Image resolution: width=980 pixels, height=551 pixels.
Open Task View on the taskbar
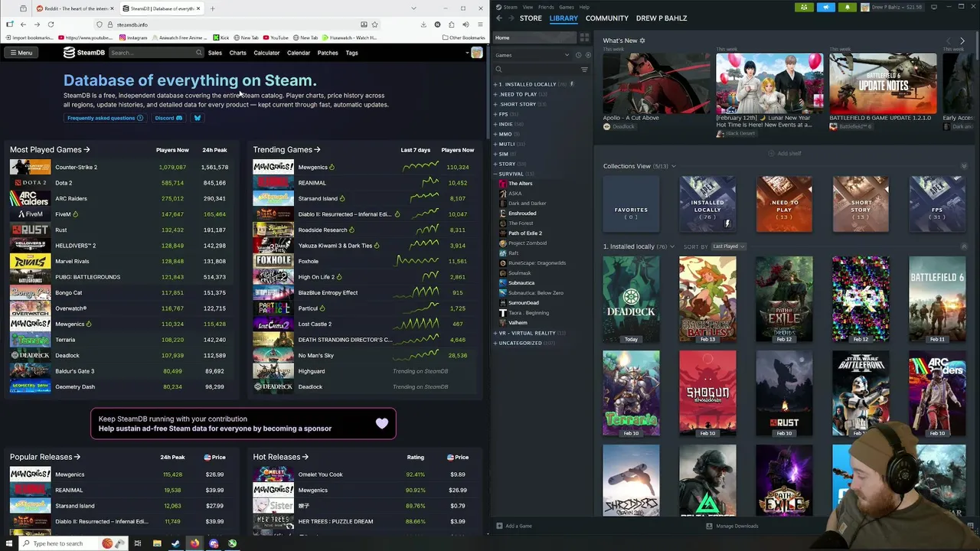pos(138,543)
